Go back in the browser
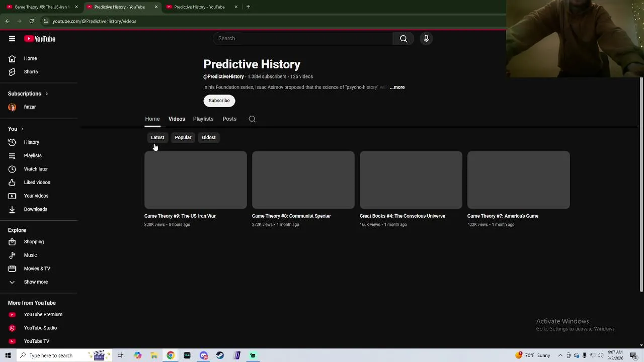 coord(8,21)
